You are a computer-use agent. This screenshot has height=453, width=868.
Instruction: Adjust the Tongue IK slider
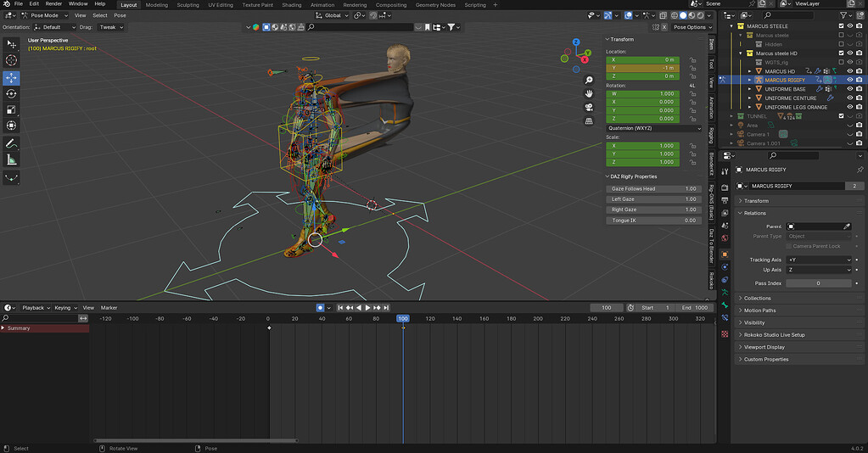[654, 221]
